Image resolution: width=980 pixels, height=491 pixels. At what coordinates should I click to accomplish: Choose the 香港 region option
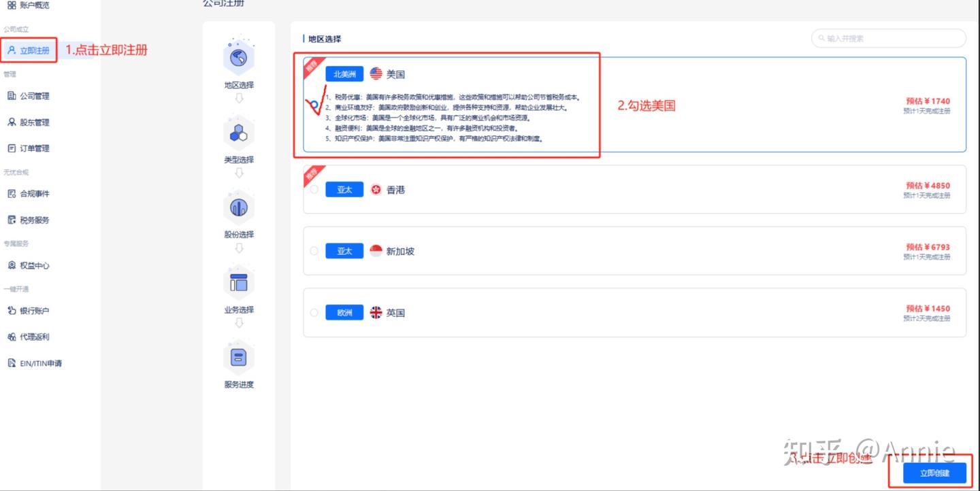coord(314,189)
